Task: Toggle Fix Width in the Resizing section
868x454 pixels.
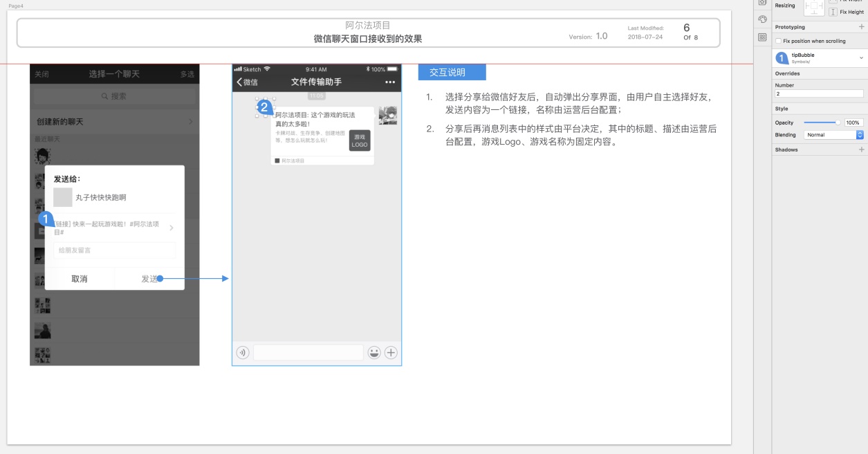Action: click(833, 2)
